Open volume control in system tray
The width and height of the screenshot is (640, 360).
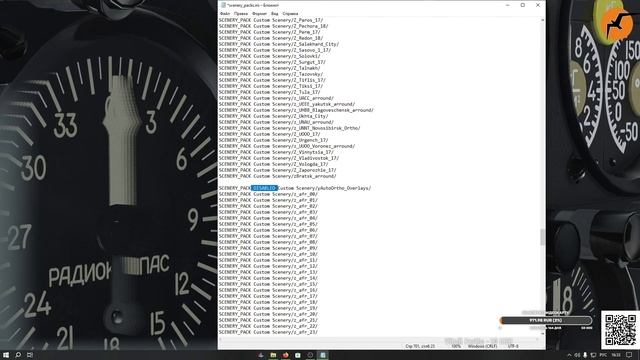coord(577,355)
